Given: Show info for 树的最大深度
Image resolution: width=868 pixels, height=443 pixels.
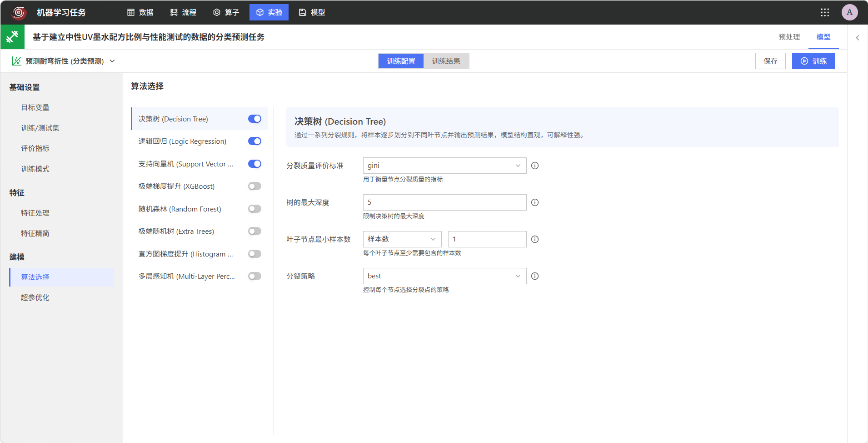Looking at the screenshot, I should click(535, 202).
